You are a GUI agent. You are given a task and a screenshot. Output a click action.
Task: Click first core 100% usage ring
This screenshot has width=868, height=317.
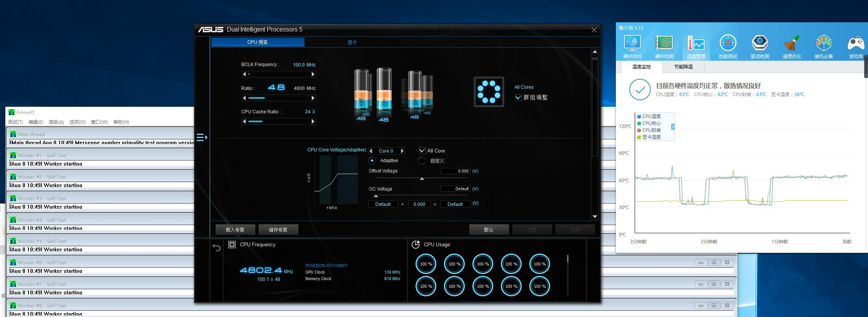(x=426, y=264)
